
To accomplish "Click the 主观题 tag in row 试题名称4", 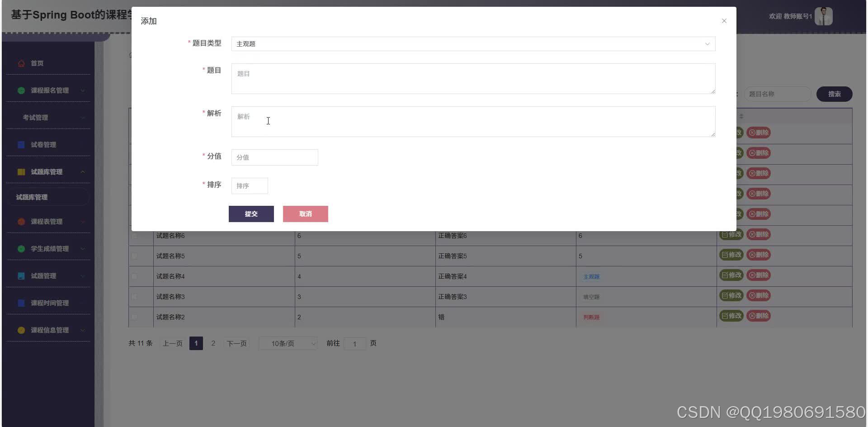I will pyautogui.click(x=591, y=276).
